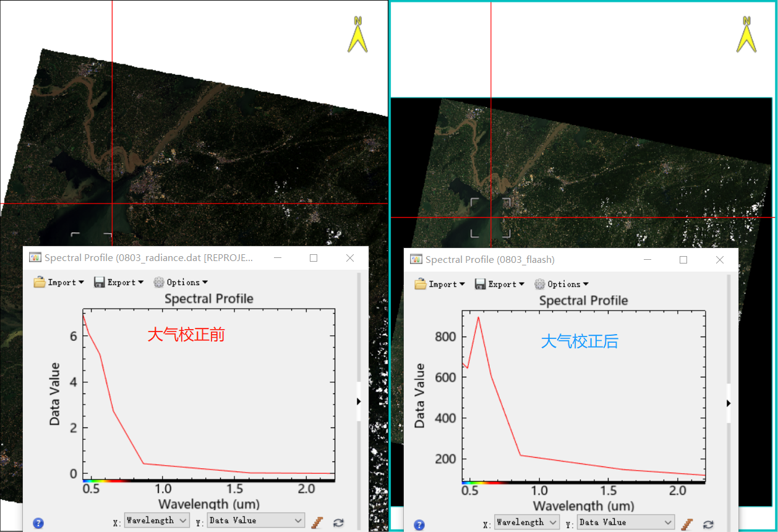Open Options menu in 0803_radiance Spectral Profile
Screen dimensions: 778x532
[x=181, y=282]
